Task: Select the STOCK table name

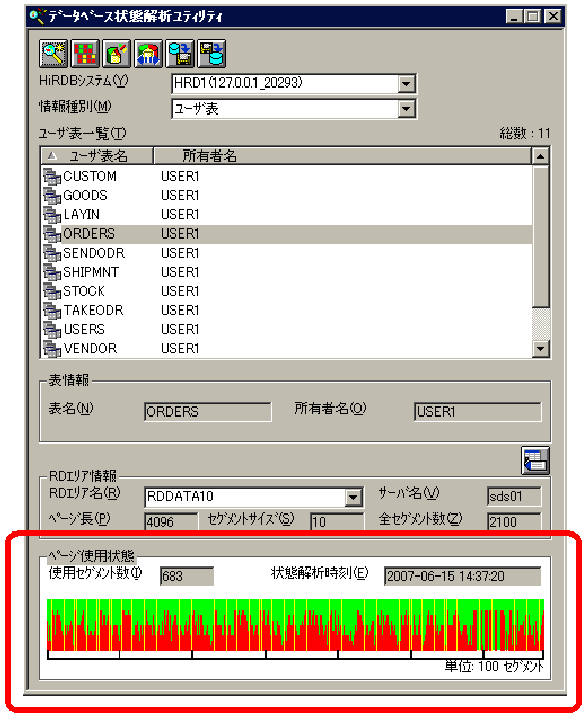Action: tap(84, 291)
